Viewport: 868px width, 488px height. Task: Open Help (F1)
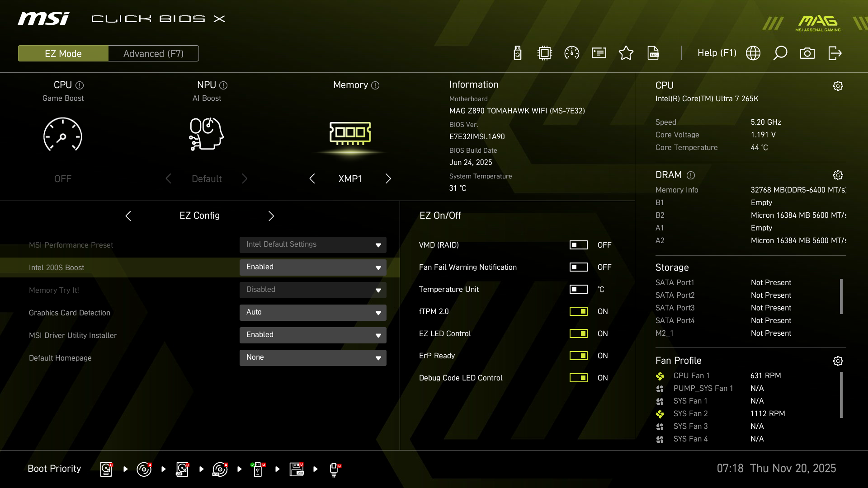pyautogui.click(x=717, y=53)
